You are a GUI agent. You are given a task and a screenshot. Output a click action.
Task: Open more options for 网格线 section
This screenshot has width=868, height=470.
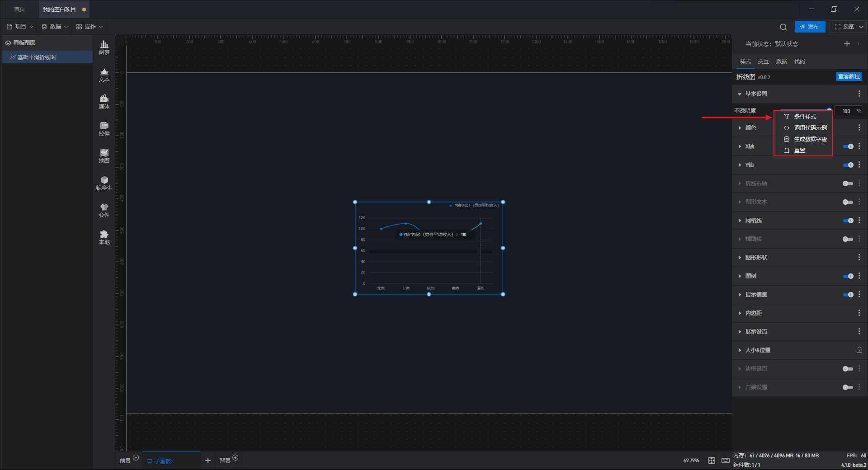pos(859,221)
